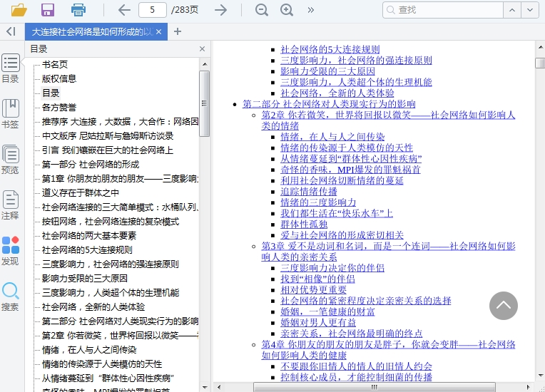Collapse the sidebar with the left toggle arrow
545x392 pixels.
[11, 31]
